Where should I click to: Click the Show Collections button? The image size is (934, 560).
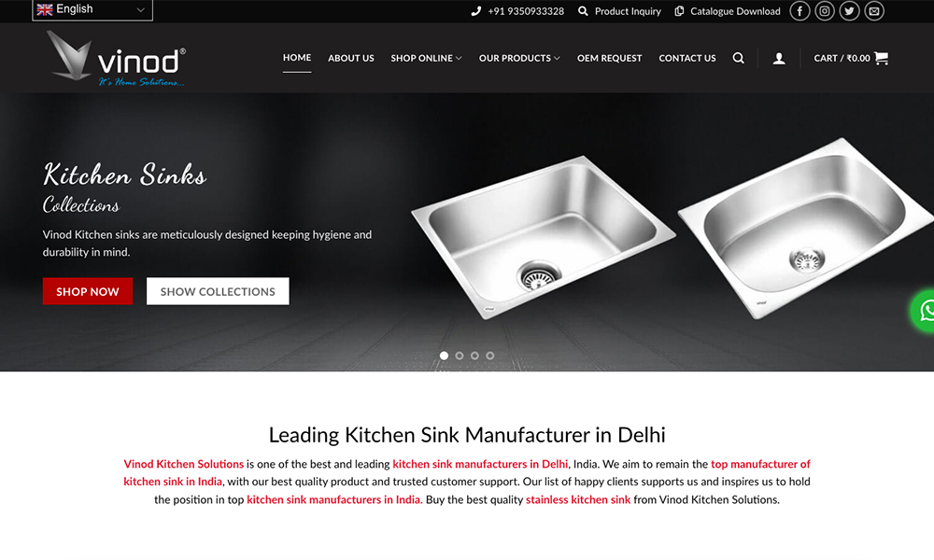[x=218, y=291]
